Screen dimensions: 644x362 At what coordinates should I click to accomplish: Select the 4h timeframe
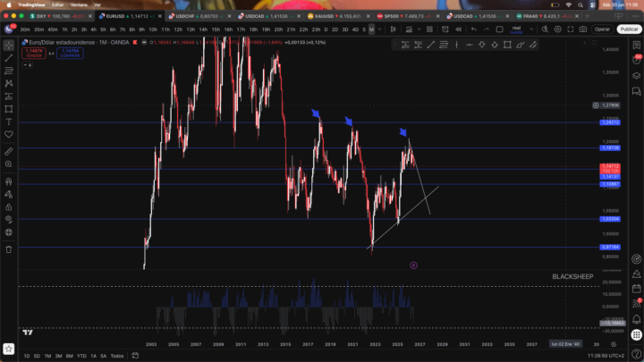(93, 29)
